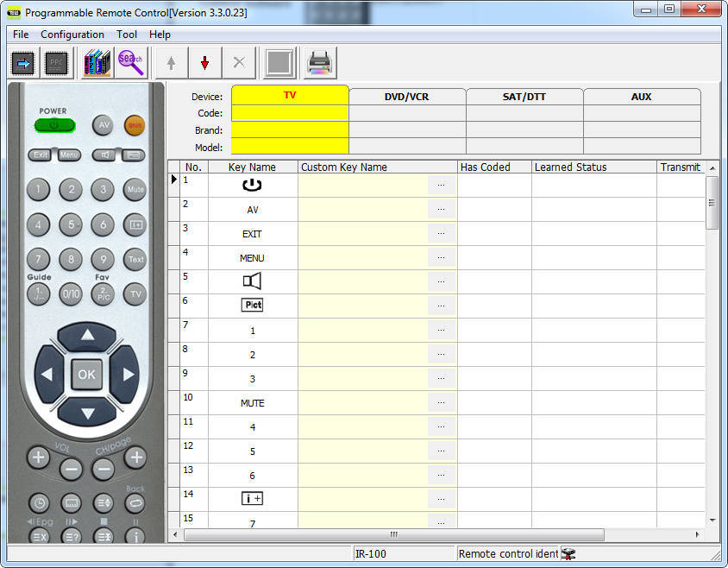Select the delete (X) toolbar icon
Image resolution: width=728 pixels, height=568 pixels.
(x=239, y=62)
